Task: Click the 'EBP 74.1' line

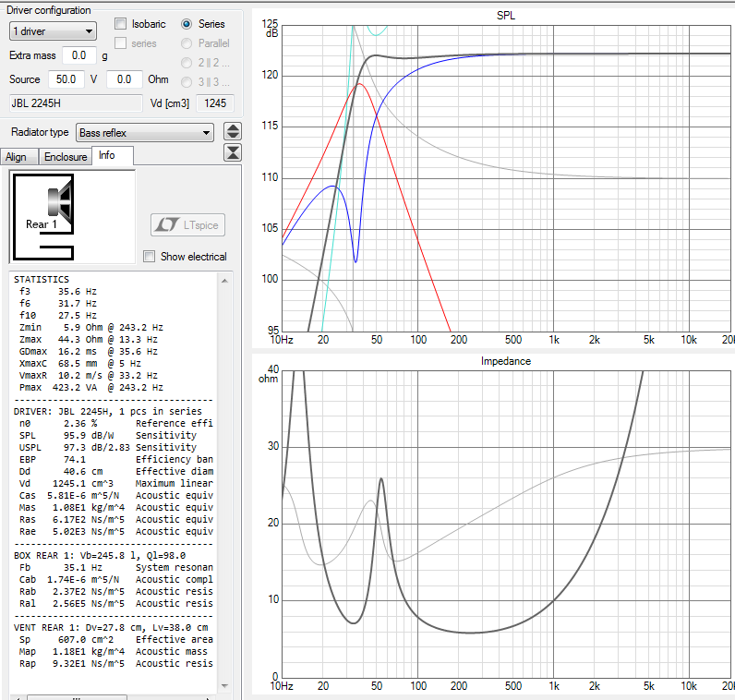Action: [x=115, y=460]
